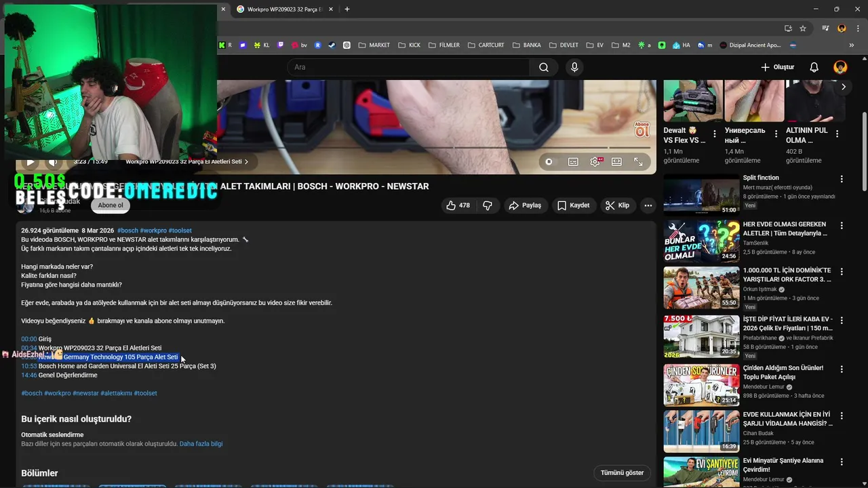Enter fullscreen with the player icon
Screen dimensions: 868x488
(638, 162)
